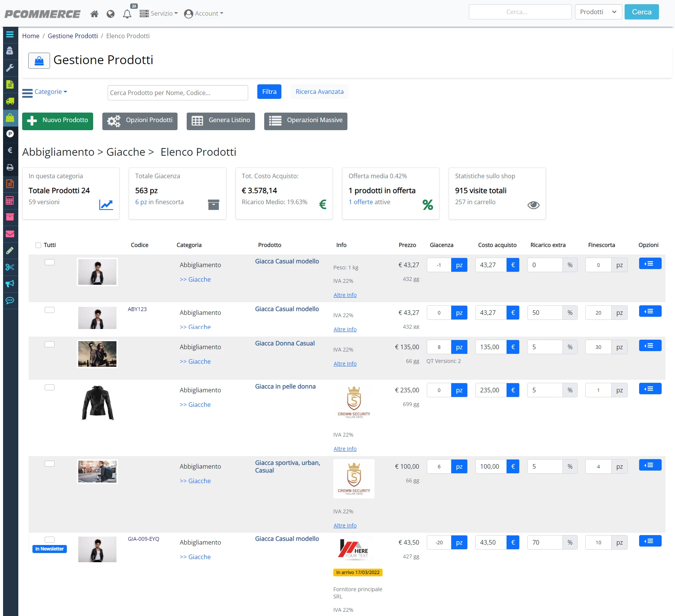Open the Account dropdown menu
The width and height of the screenshot is (675, 616).
(204, 14)
